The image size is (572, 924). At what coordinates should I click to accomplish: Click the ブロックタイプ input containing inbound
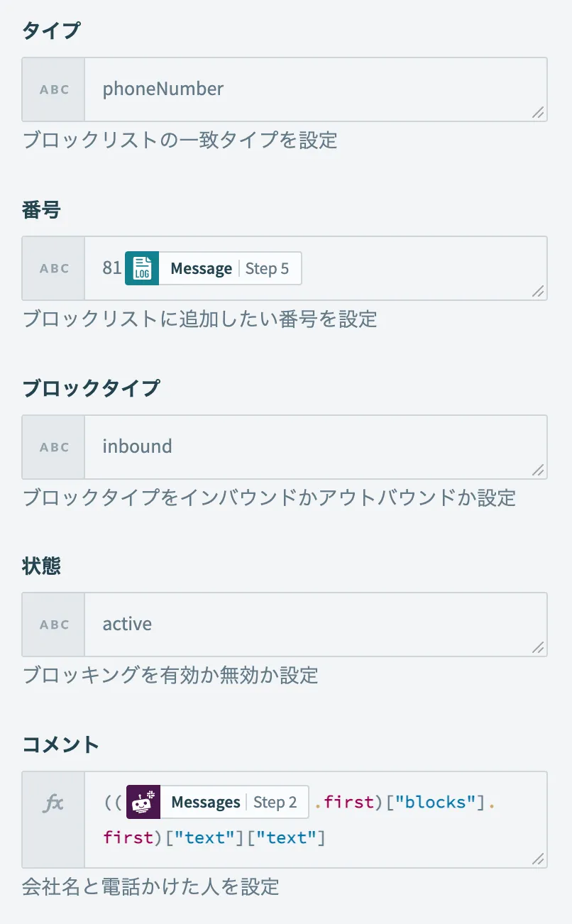312,447
